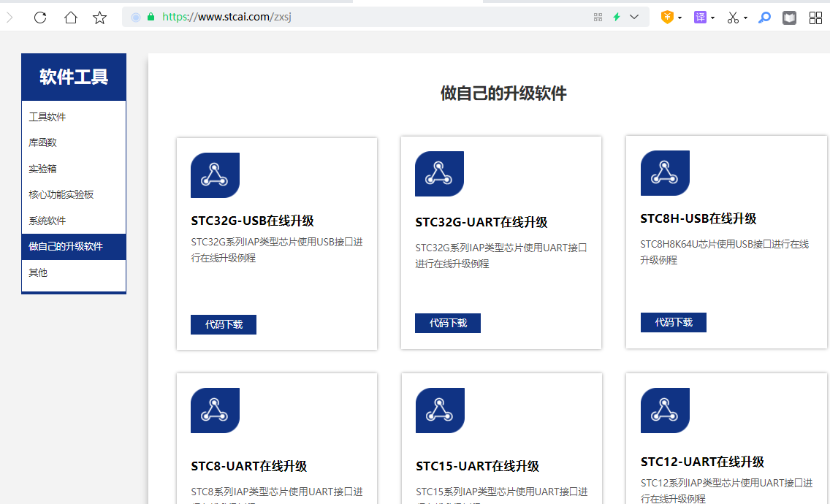Download code for STC32G-USB在线升级

(224, 324)
